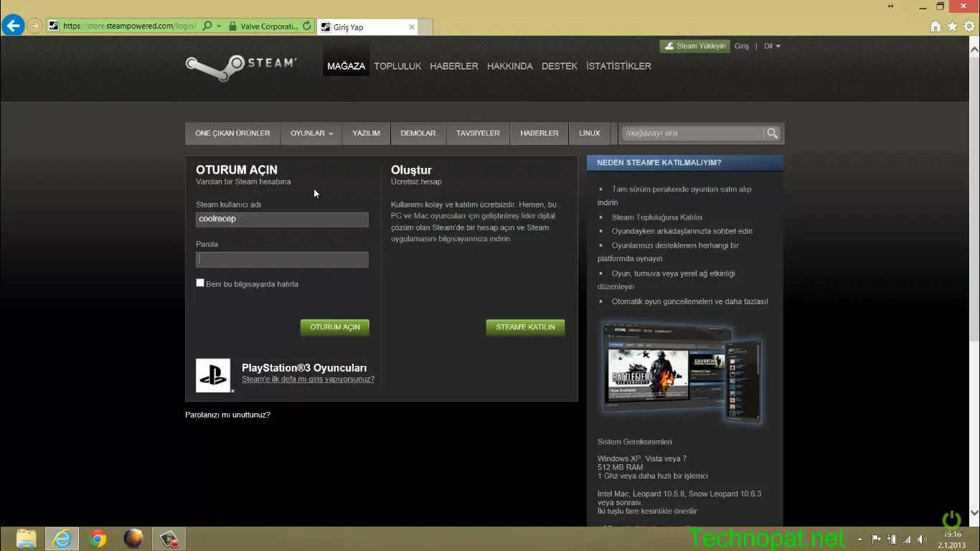Click the browser Home icon
Image resolution: width=980 pixels, height=551 pixels.
[936, 27]
